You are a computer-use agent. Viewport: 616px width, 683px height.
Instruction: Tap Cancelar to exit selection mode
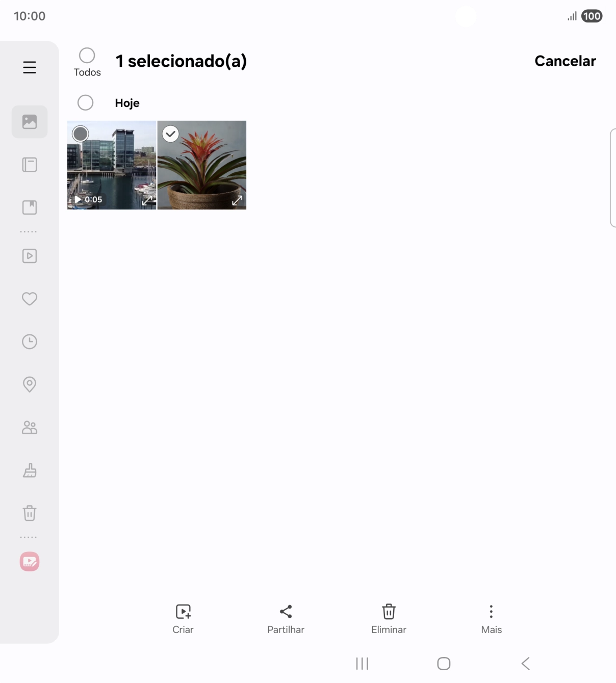pos(565,61)
